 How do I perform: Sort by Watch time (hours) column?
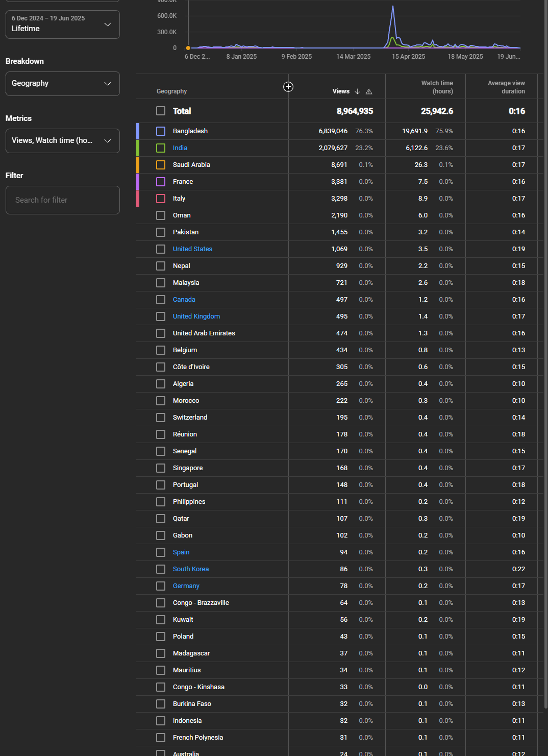pos(436,87)
